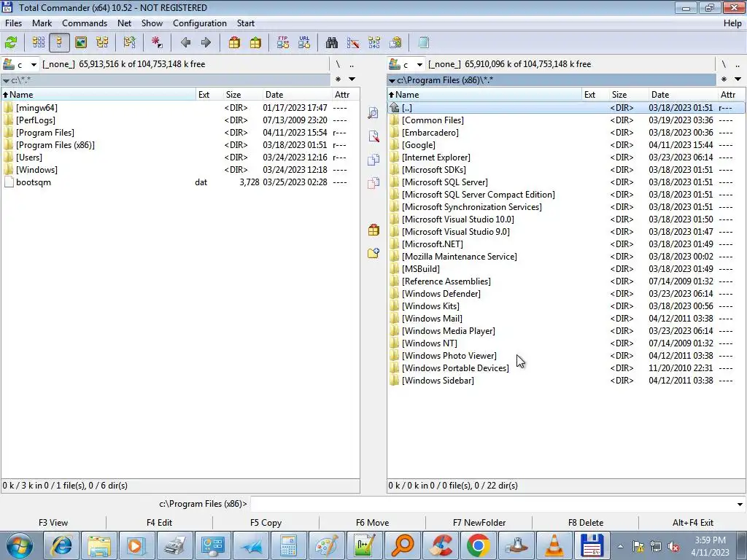Open the Configuration menu

(200, 23)
